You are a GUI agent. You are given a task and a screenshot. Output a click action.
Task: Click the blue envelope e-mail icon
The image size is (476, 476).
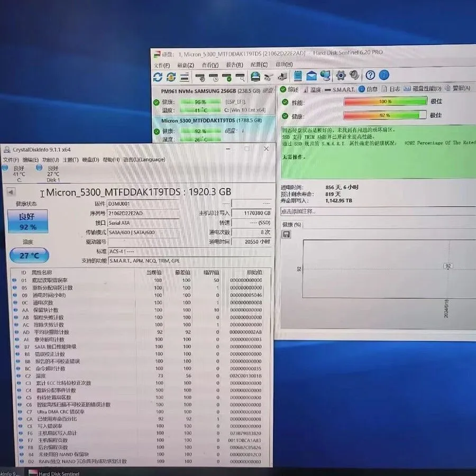(312, 76)
